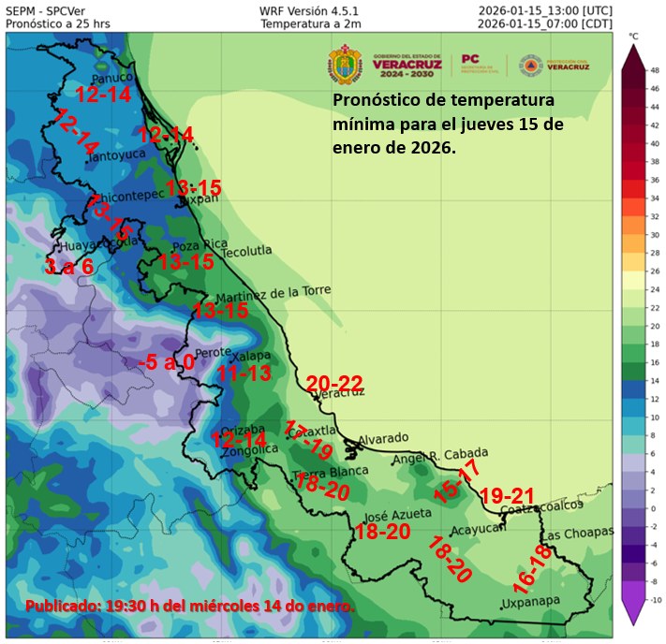Click the round Protección Civil Veracruz emblem
This screenshot has width=666, height=644.
(x=531, y=66)
